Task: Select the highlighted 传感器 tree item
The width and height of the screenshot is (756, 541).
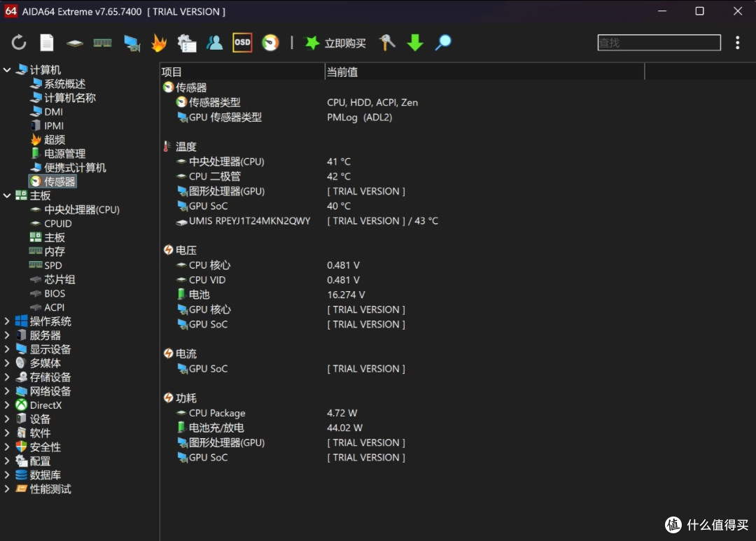Action: point(52,182)
